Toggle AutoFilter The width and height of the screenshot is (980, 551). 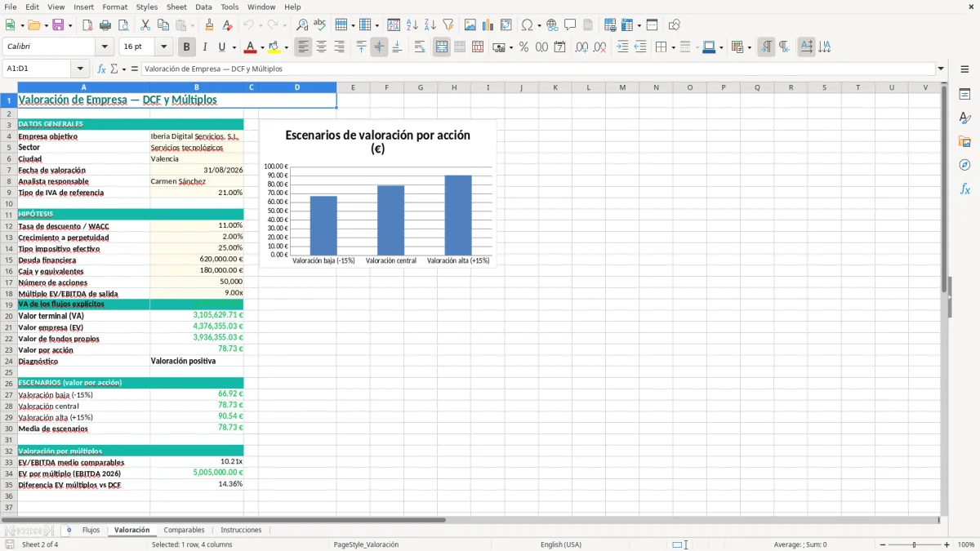click(448, 25)
